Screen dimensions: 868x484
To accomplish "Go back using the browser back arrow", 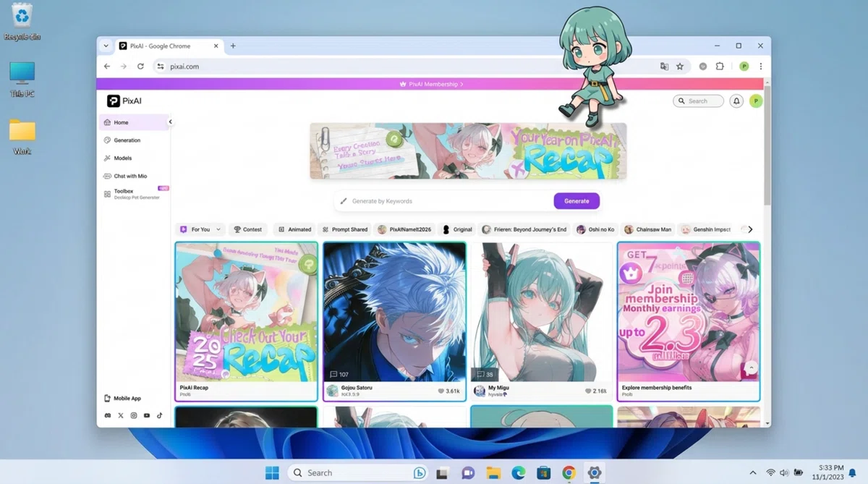I will click(107, 66).
